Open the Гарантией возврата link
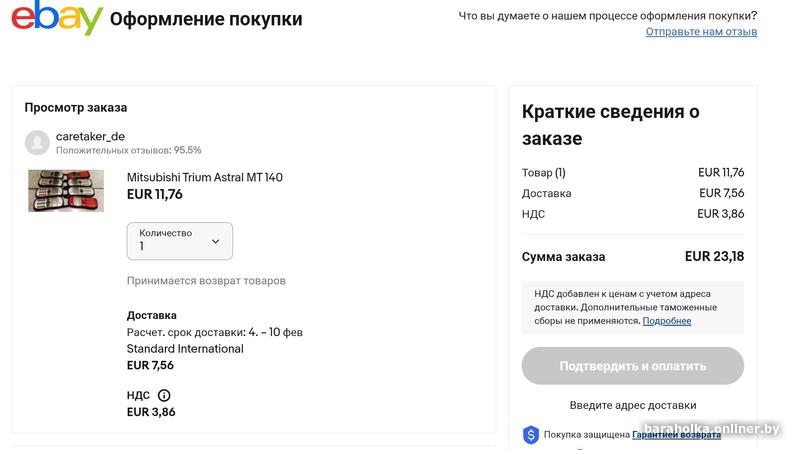 (676, 435)
